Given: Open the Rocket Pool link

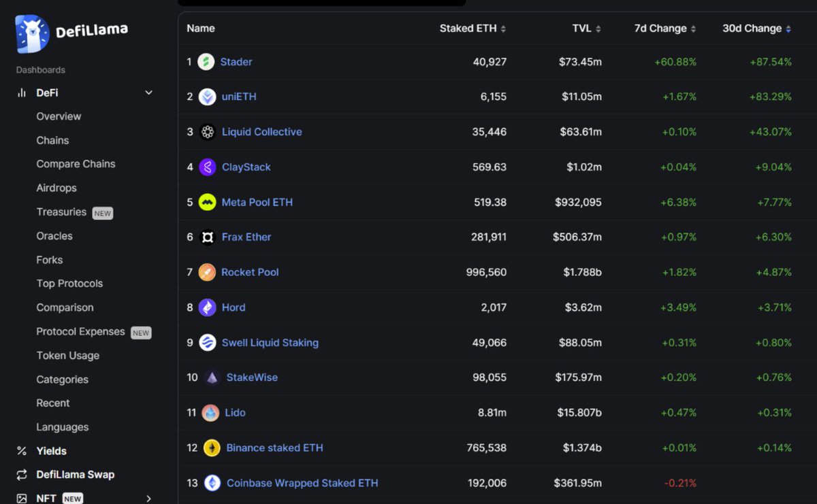Looking at the screenshot, I should click(250, 272).
